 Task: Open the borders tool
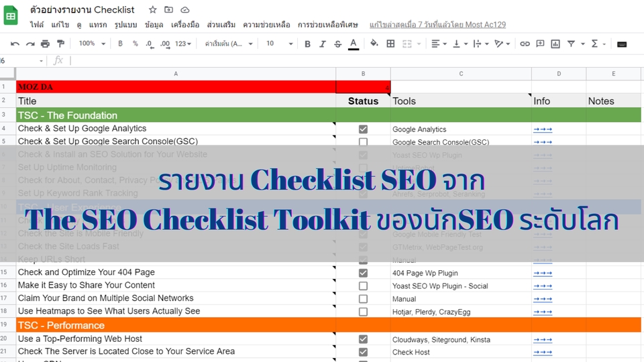[x=390, y=44]
